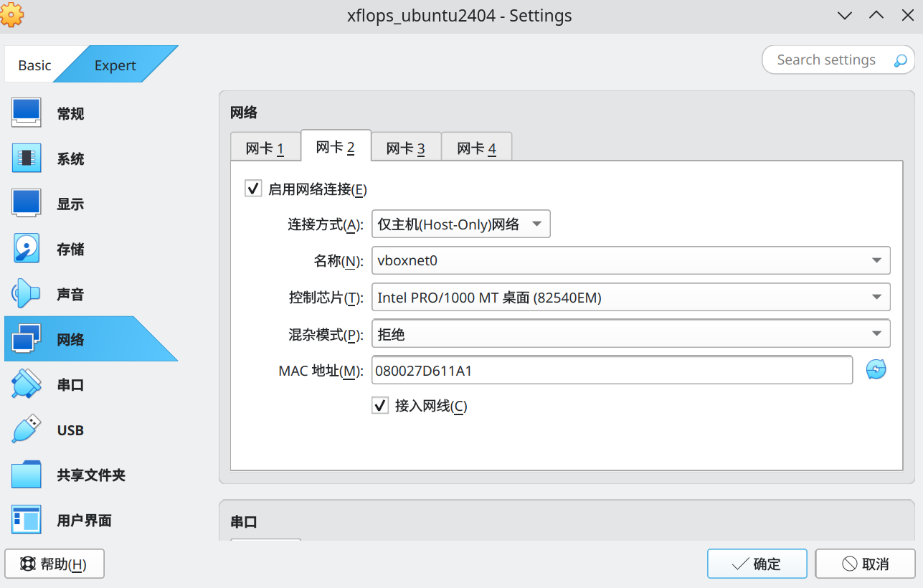
Task: Open the 串口 (Serial port) connector icon
Action: click(x=27, y=384)
